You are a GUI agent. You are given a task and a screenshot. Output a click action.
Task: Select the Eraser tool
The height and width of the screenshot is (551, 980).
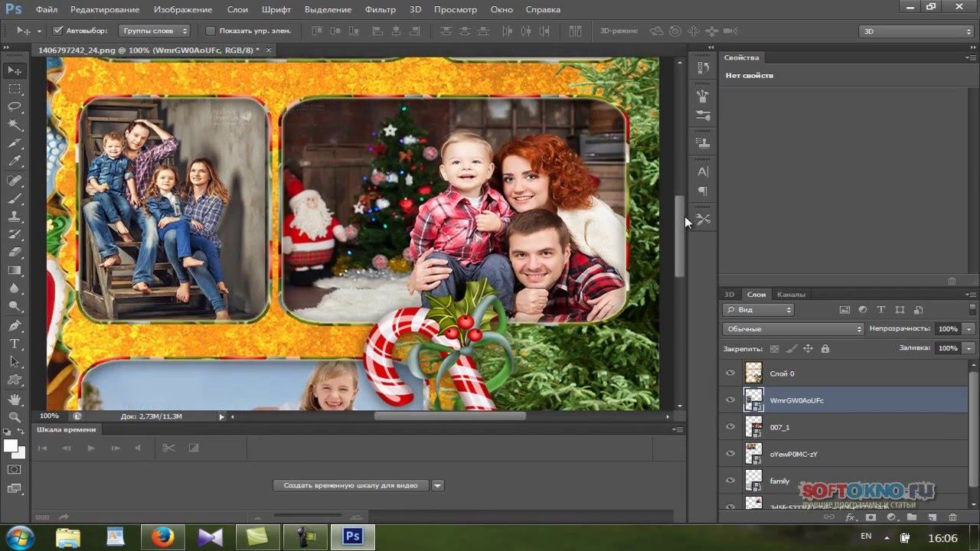15,252
